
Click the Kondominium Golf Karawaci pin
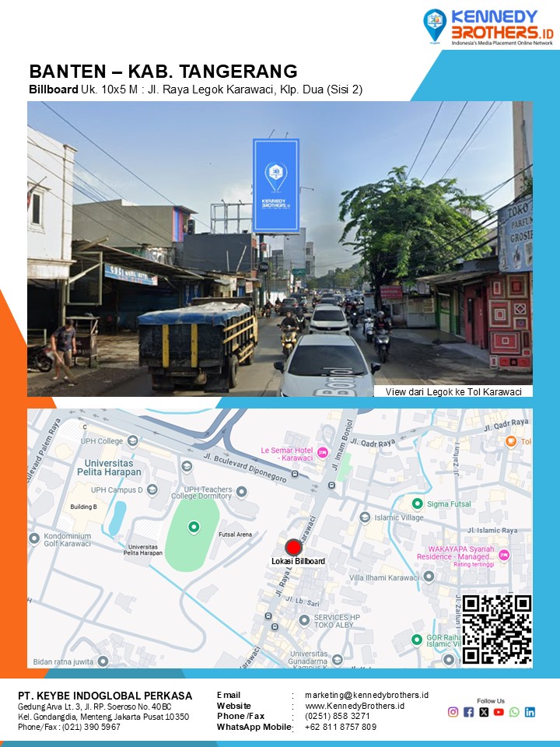click(x=33, y=538)
